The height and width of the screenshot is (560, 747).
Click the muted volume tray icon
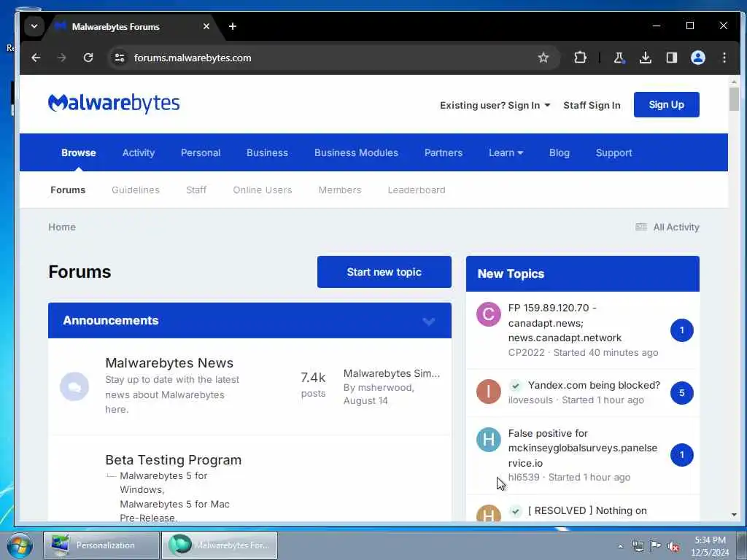click(673, 546)
